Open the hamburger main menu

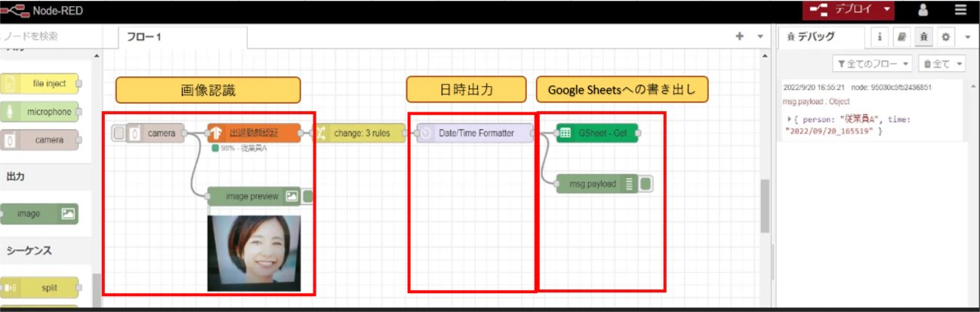point(960,10)
